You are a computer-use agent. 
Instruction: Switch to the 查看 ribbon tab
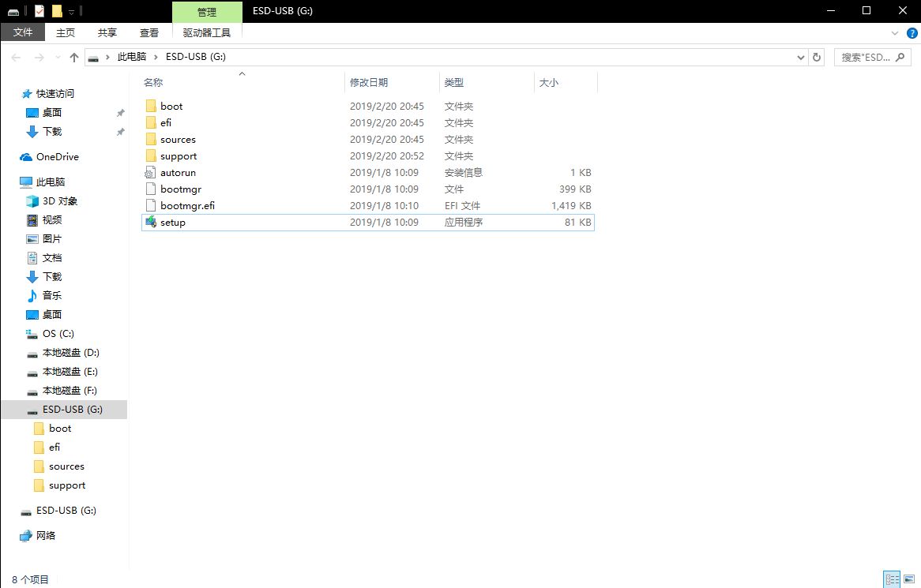[x=149, y=32]
